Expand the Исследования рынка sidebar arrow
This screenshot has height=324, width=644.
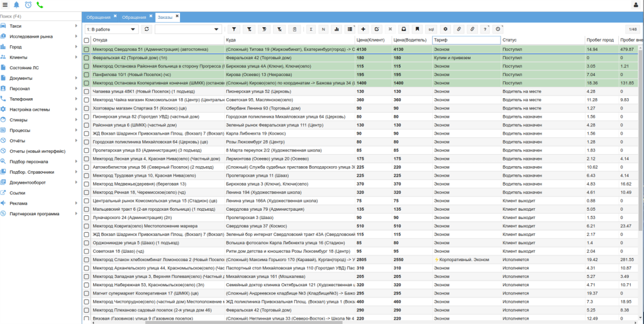tap(76, 36)
